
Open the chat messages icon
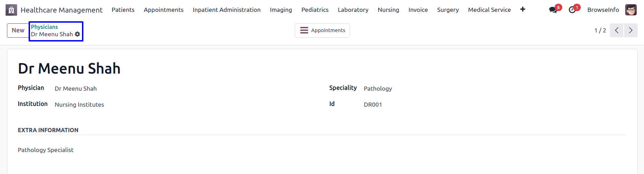click(x=553, y=10)
